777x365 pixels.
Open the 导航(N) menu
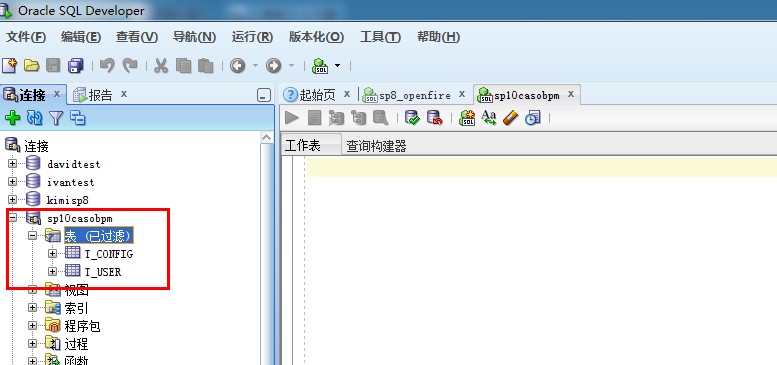194,37
